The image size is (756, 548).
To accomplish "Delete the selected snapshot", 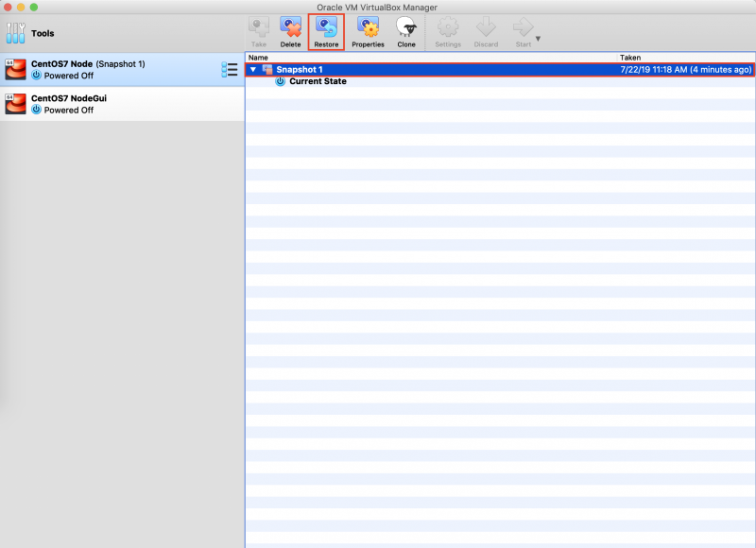I will point(291,32).
